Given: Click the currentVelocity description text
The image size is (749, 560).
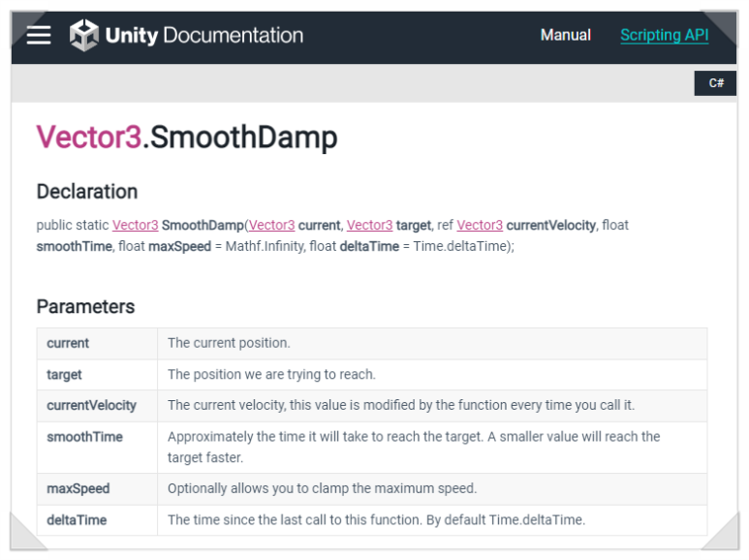Looking at the screenshot, I should pos(401,405).
